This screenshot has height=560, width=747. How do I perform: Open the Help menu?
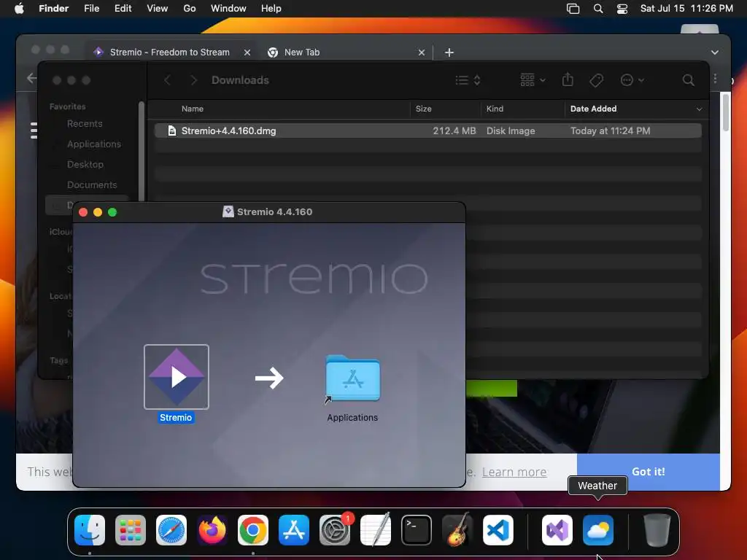271,9
